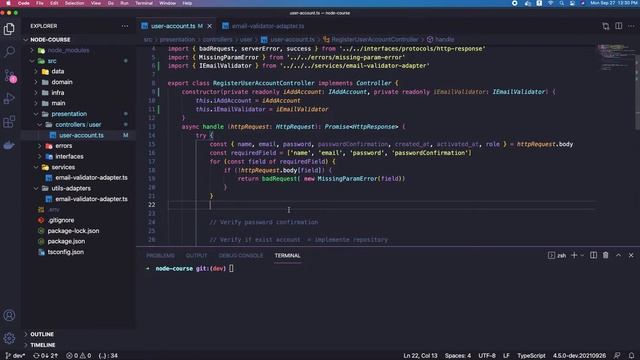The image size is (640, 360).
Task: Open the Accounts menu icon
Action: [x=9, y=315]
